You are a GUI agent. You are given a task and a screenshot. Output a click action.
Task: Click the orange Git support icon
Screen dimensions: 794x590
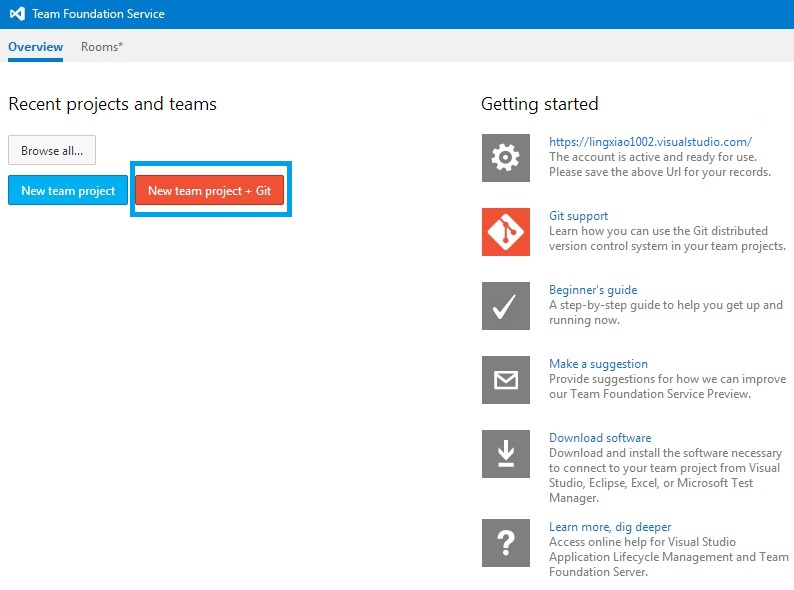[505, 232]
